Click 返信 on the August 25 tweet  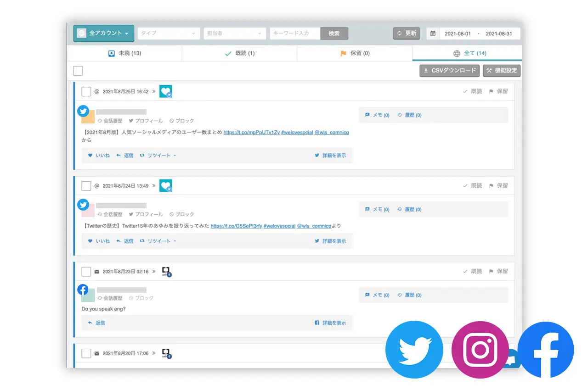pos(125,156)
